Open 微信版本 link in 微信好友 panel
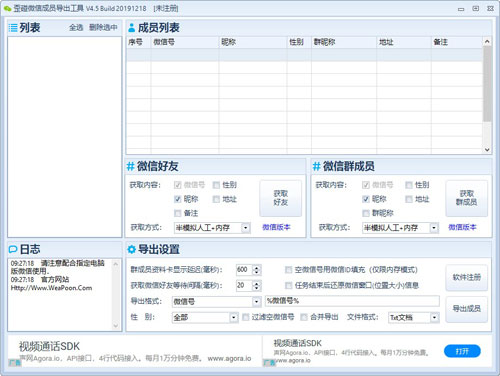This screenshot has width=500, height=376. click(276, 227)
